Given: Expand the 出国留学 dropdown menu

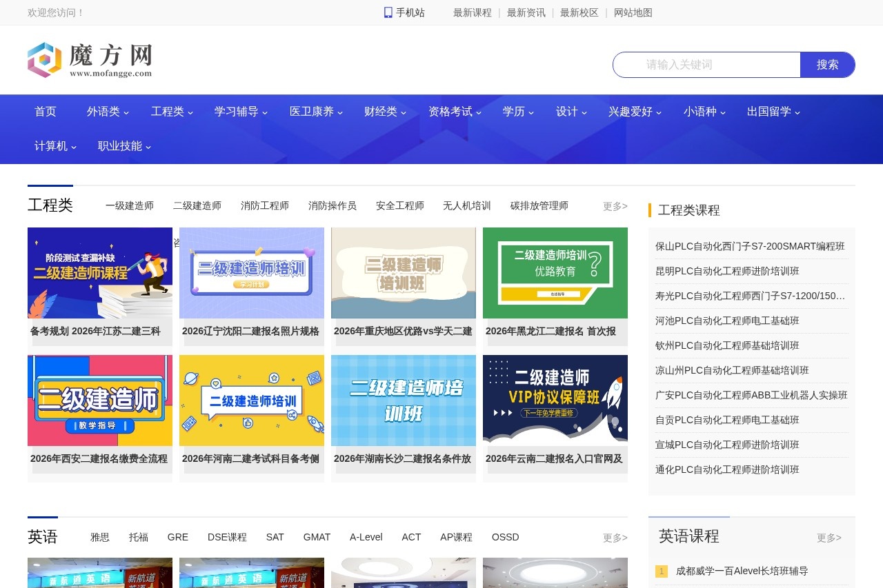Looking at the screenshot, I should (768, 112).
